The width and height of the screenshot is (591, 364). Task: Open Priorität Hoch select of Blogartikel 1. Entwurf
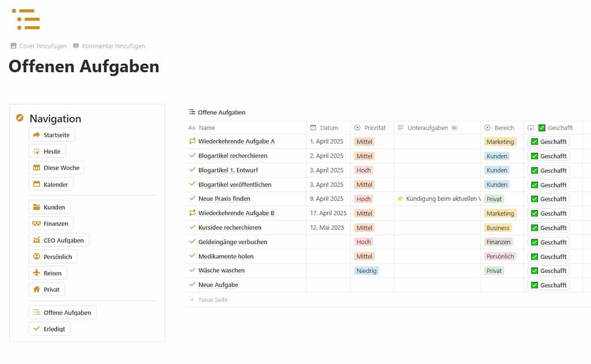[364, 170]
